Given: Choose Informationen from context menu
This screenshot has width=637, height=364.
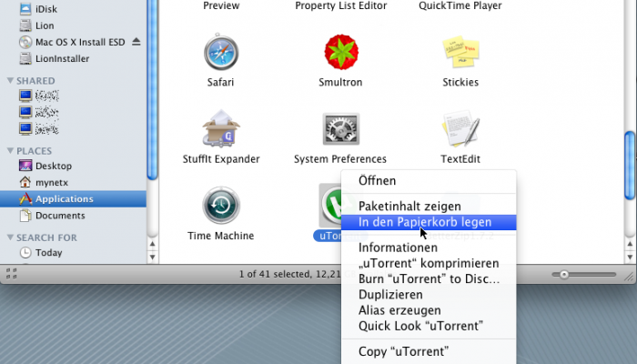Looking at the screenshot, I should [x=429, y=248].
